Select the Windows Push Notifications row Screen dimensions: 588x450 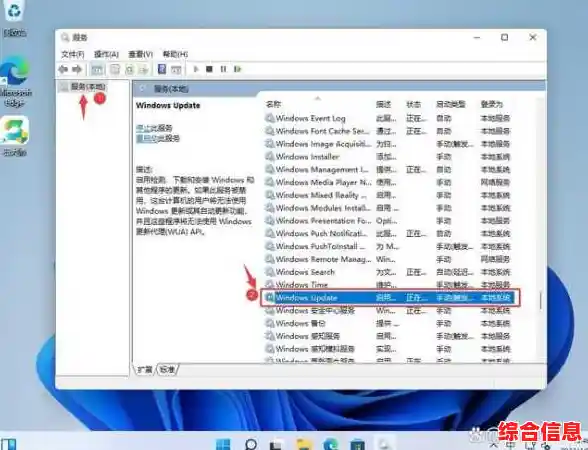click(x=388, y=234)
